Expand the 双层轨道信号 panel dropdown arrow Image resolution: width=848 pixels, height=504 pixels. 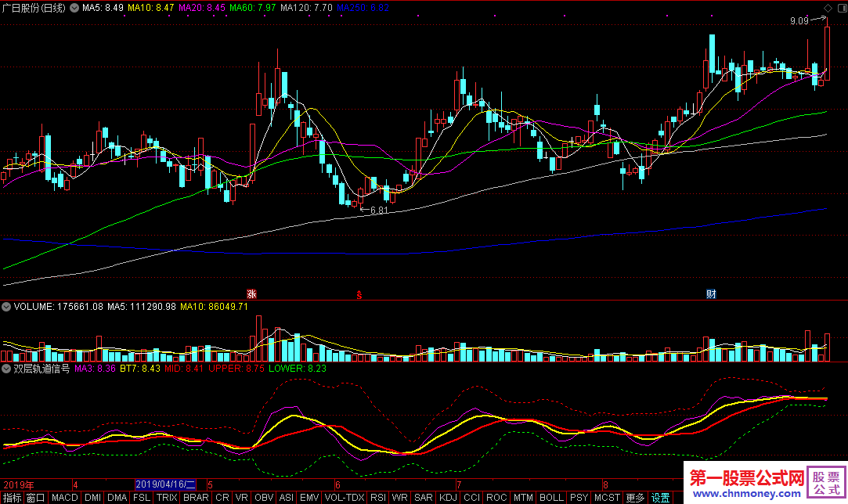coord(6,369)
